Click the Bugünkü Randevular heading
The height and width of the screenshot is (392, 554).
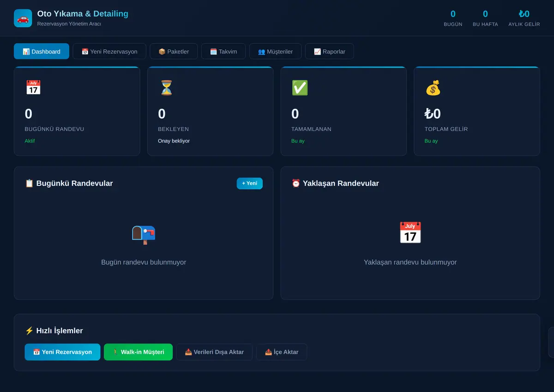pyautogui.click(x=69, y=183)
